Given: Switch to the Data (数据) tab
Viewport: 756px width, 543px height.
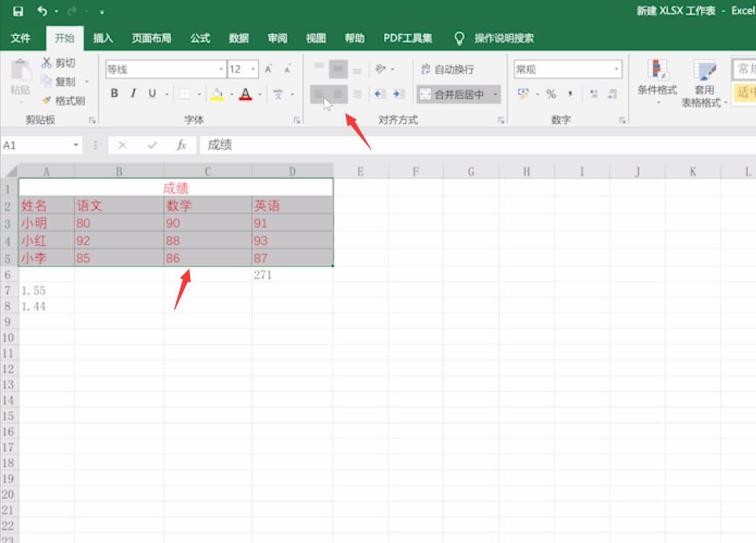Looking at the screenshot, I should pyautogui.click(x=239, y=38).
